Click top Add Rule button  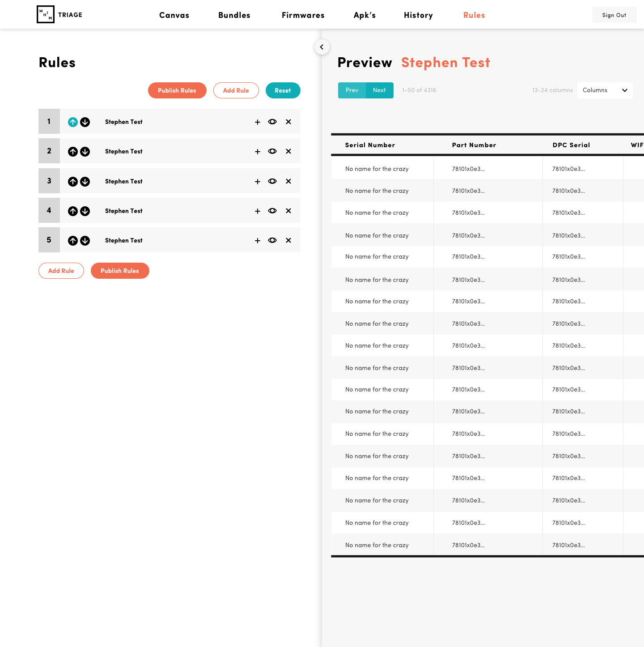point(236,90)
